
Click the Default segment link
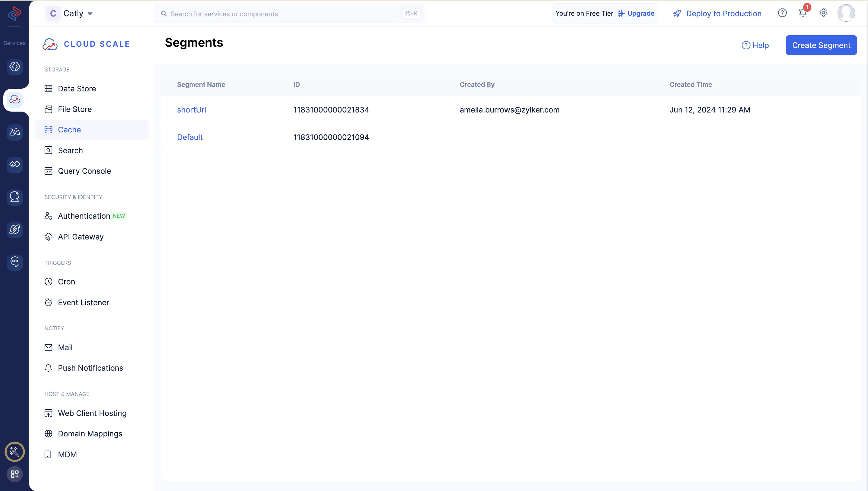coord(190,137)
